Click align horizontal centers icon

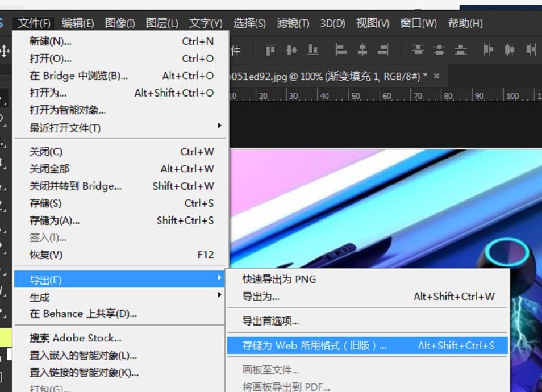[x=362, y=50]
